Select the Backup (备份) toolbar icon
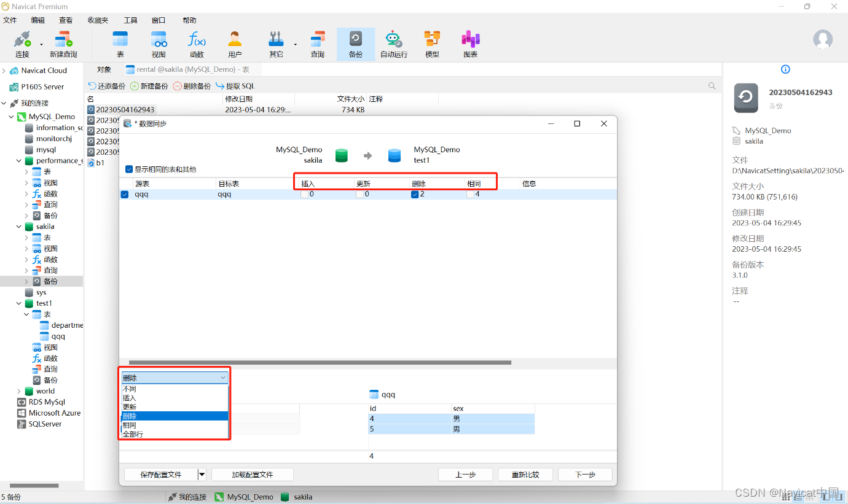 coord(355,45)
